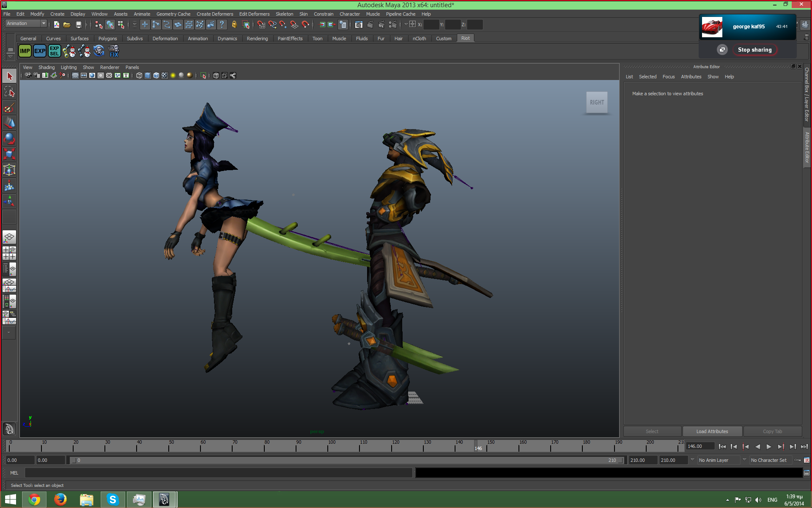The height and width of the screenshot is (508, 812).
Task: Go to the start of playback range
Action: tap(722, 447)
